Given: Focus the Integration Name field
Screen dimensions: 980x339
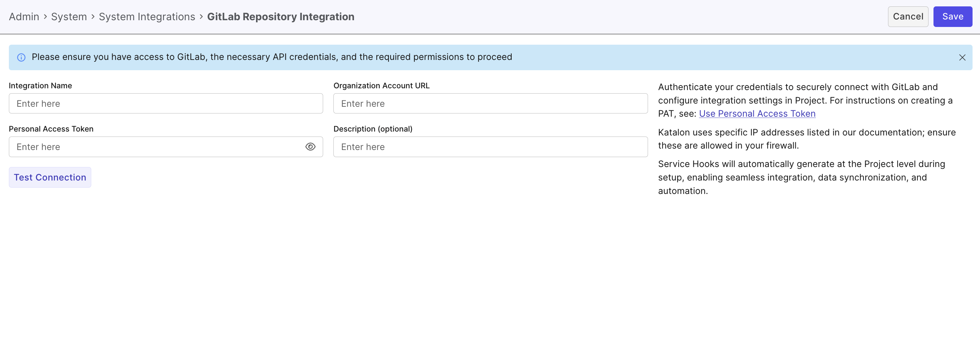Looking at the screenshot, I should tap(165, 104).
